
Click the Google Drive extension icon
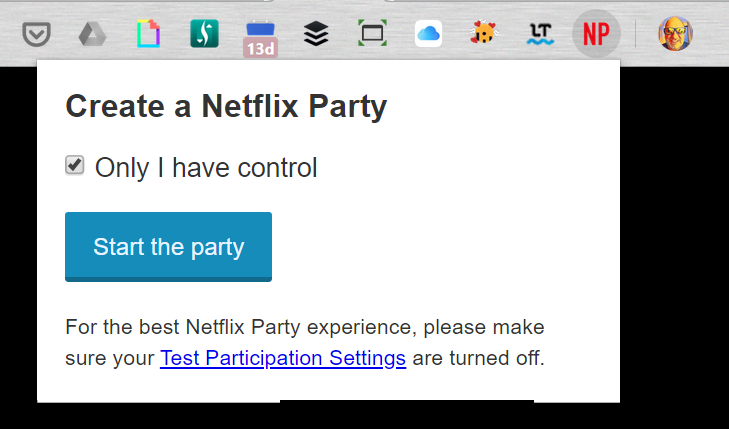click(92, 34)
